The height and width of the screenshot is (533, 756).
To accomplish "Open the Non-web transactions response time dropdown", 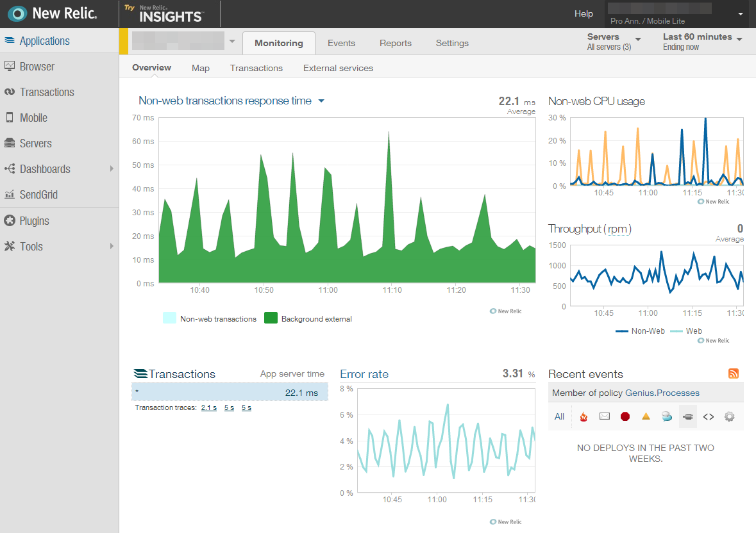I will pos(231,101).
